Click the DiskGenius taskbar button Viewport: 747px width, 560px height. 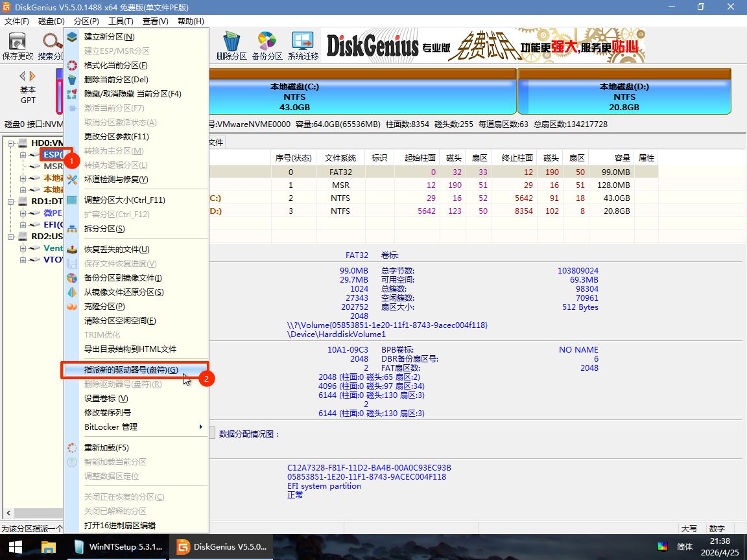pyautogui.click(x=222, y=546)
